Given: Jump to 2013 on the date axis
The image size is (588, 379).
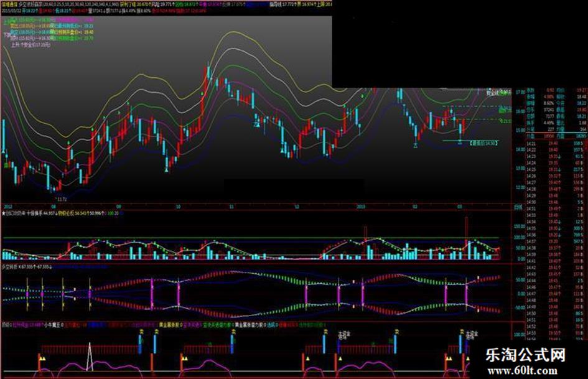Looking at the screenshot, I should click(361, 207).
